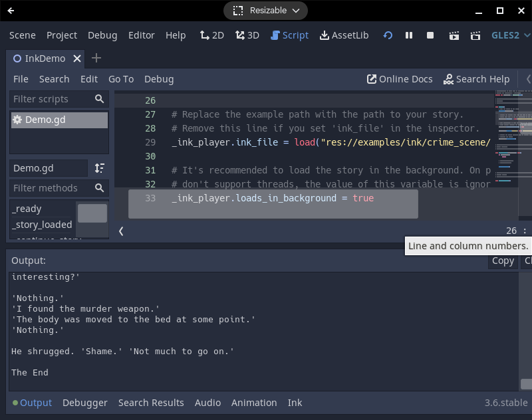532x420 pixels.
Task: Toggle alphabetical sorting of methods
Action: pyautogui.click(x=99, y=168)
